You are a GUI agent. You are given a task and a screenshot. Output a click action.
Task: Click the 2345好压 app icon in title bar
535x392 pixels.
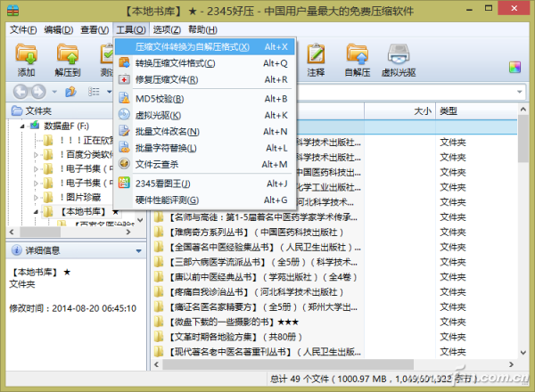(x=13, y=11)
